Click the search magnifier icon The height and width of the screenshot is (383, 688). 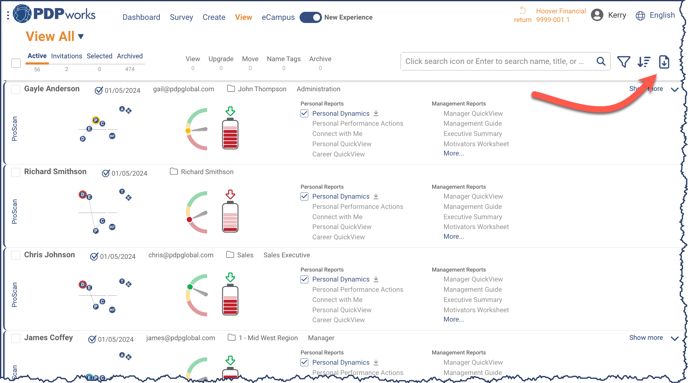pyautogui.click(x=601, y=61)
